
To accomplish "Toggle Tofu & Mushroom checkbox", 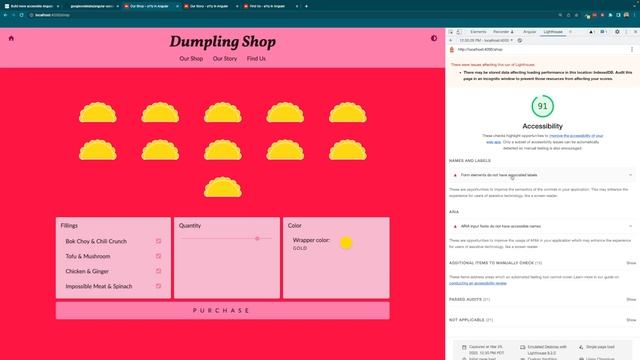I will 158,256.
